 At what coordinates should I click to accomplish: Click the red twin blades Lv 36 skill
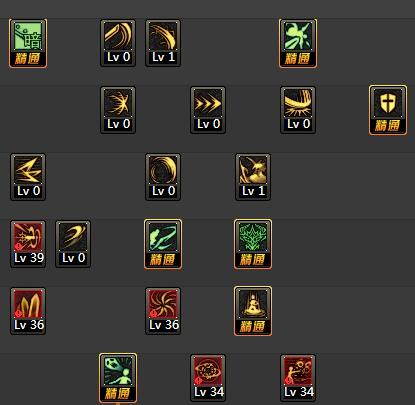28,311
